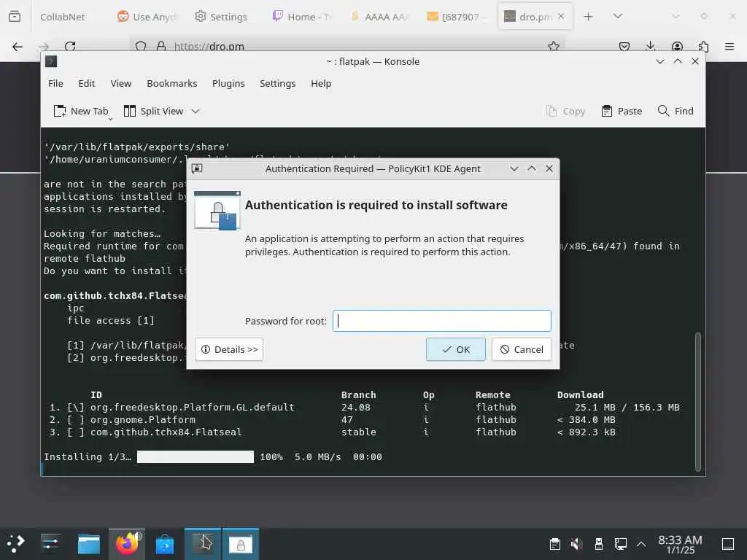Switch to Settings browser tab

pos(222,17)
